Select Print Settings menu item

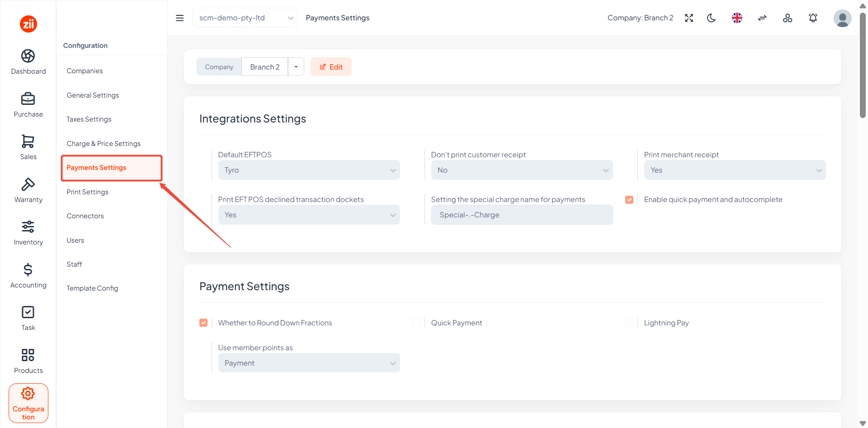click(x=88, y=192)
